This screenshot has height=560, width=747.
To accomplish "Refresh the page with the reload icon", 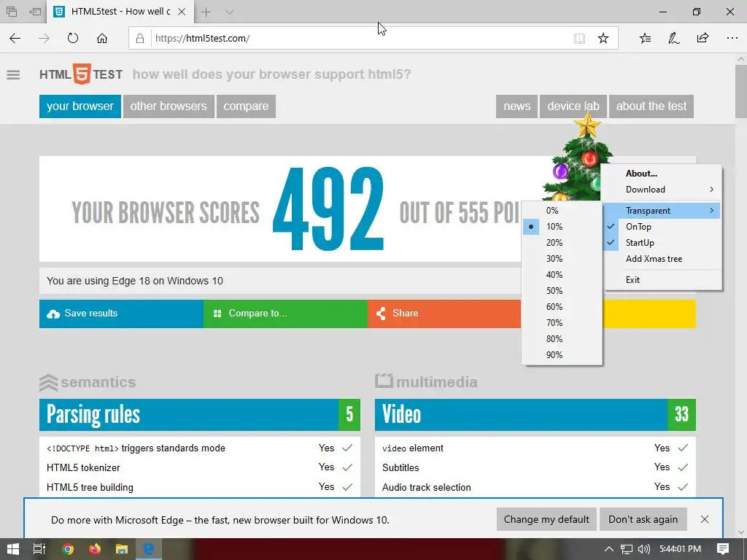I will (72, 38).
